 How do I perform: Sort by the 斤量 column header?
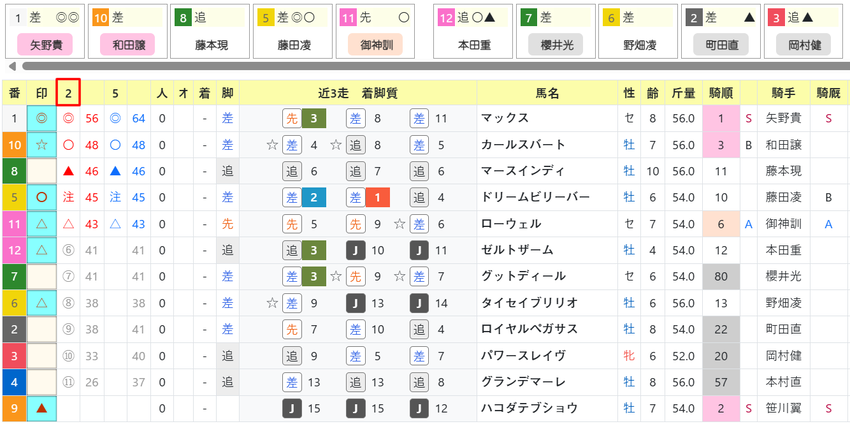684,93
